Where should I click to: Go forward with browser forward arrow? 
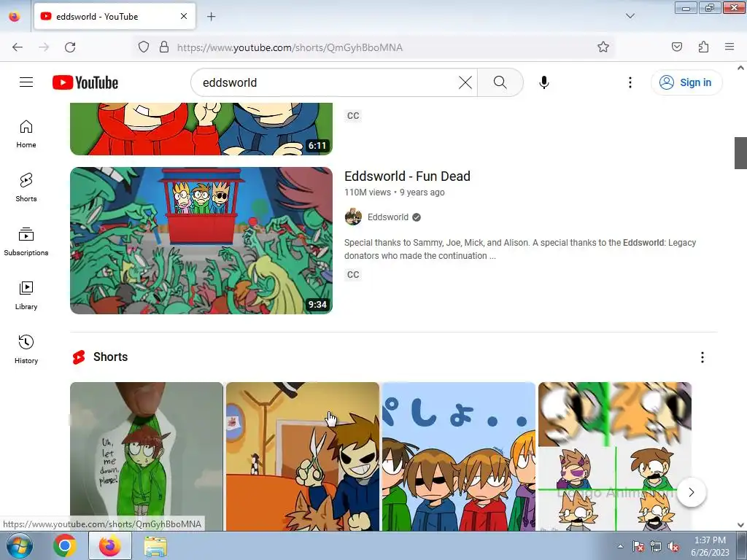(44, 47)
